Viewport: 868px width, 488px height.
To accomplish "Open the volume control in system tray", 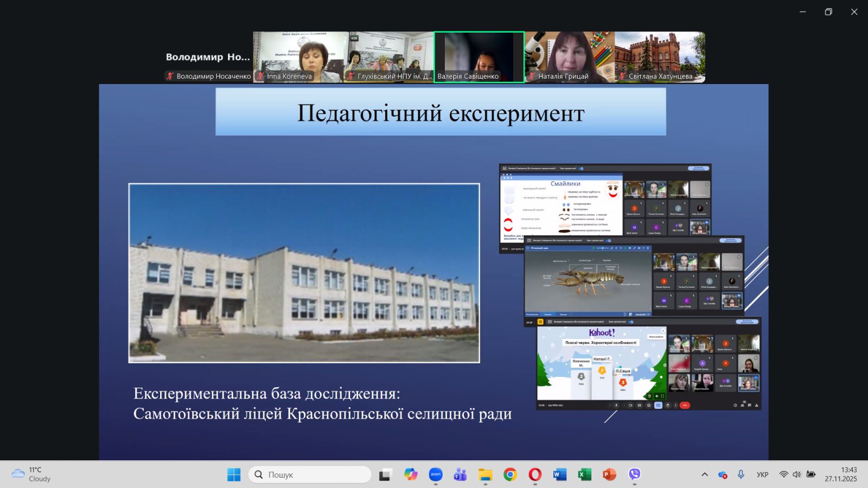I will (796, 474).
